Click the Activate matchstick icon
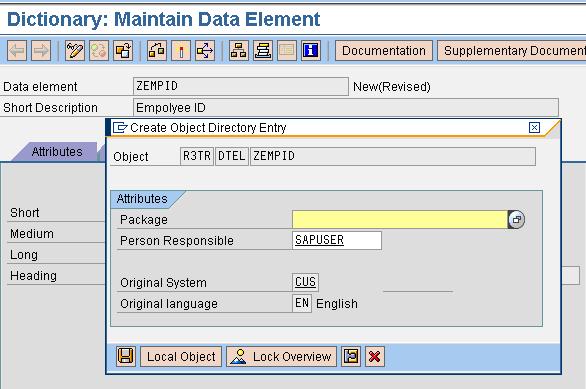This screenshot has width=586, height=389. pos(181,50)
